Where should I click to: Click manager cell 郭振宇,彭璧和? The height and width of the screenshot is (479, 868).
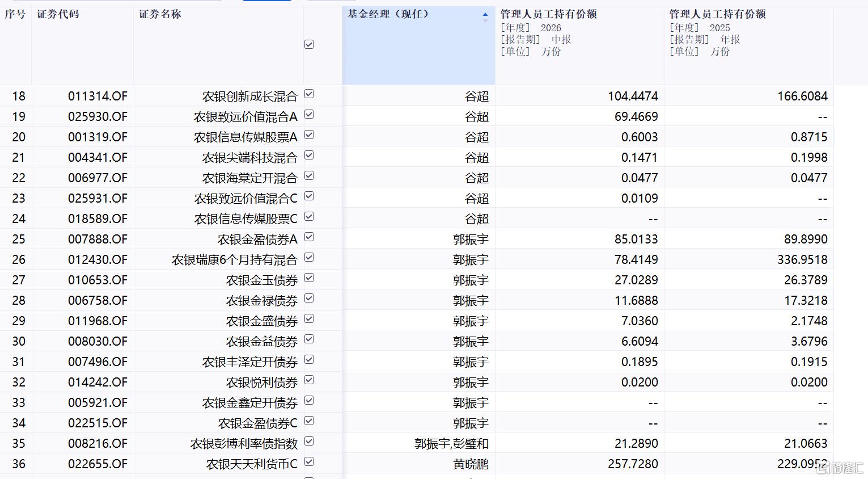pos(451,444)
